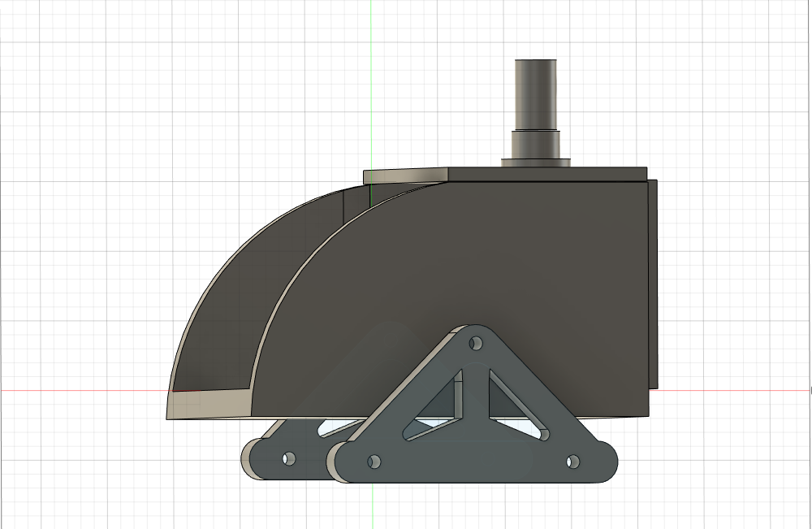Image resolution: width=812 pixels, height=529 pixels.
Task: Select the left triangular cutout of the front bracket
Action: [434, 405]
